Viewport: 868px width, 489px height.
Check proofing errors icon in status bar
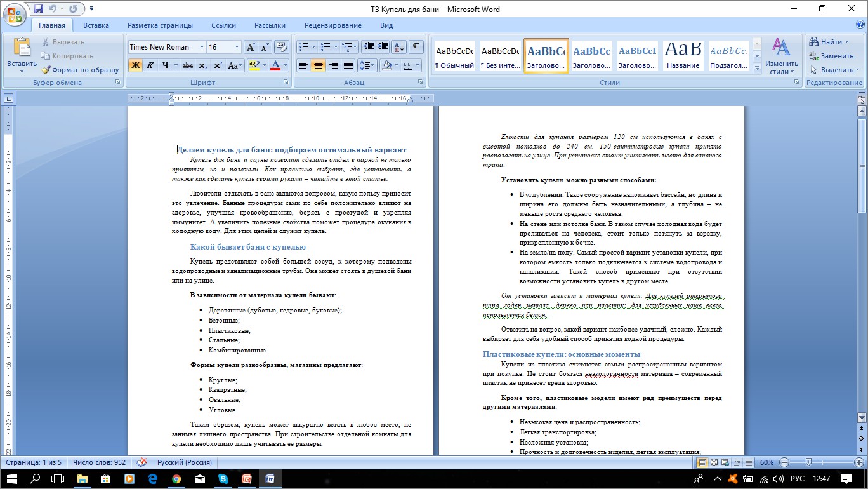click(141, 462)
